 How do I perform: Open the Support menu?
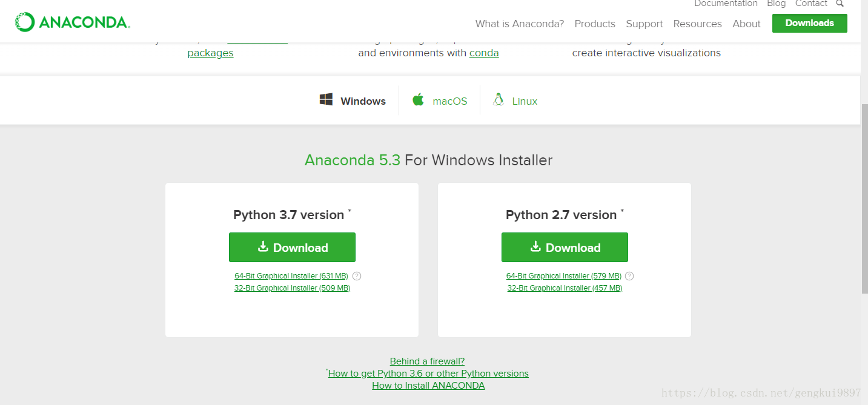[644, 24]
